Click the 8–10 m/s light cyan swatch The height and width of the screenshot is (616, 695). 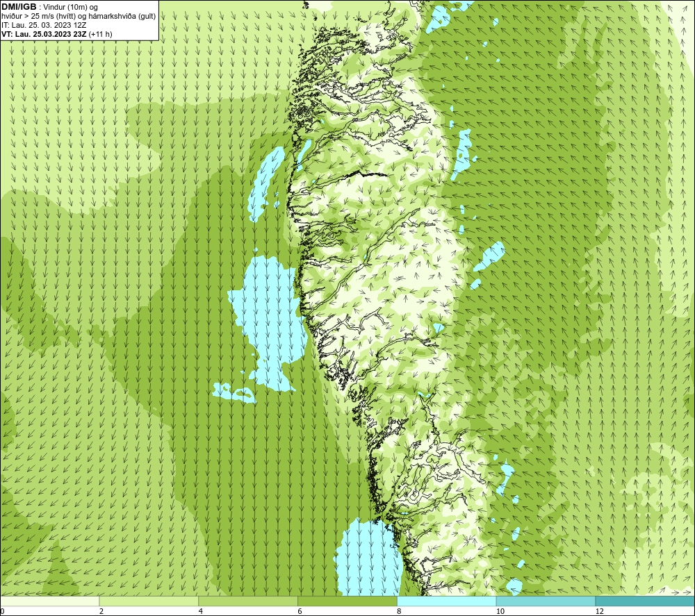click(447, 601)
